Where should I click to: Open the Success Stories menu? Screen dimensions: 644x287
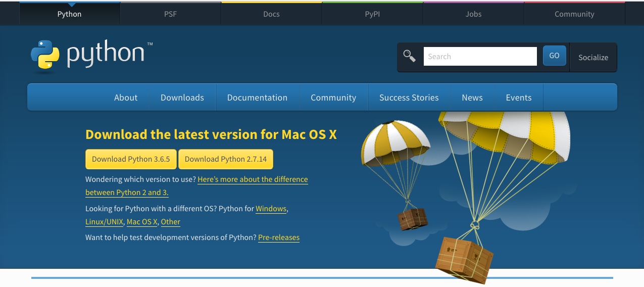[409, 98]
